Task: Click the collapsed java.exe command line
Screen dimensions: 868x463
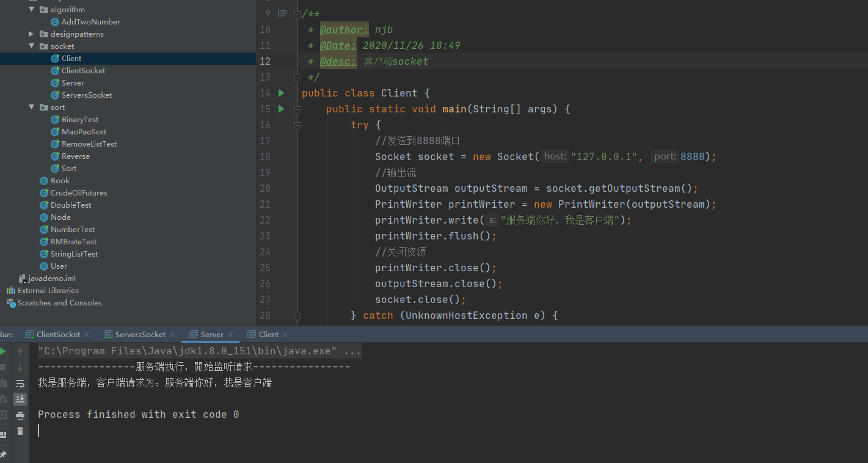Action: (199, 351)
